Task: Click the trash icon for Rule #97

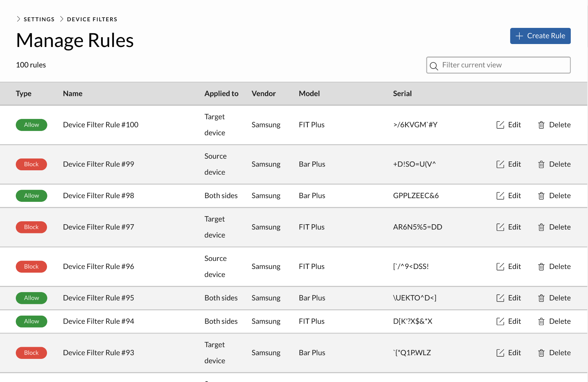Action: point(541,227)
